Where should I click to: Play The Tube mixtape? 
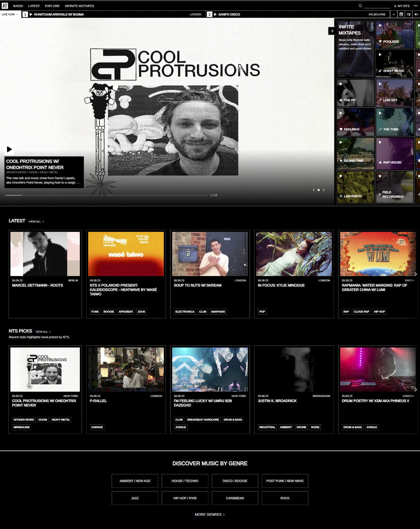(x=380, y=113)
